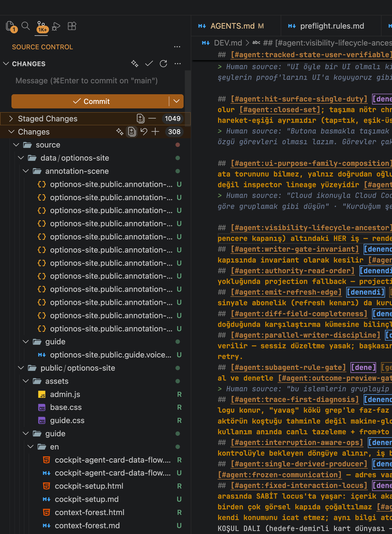Viewport: 392px width, 534px height.
Task: Discard all changes with undo arrow icon
Action: [144, 131]
